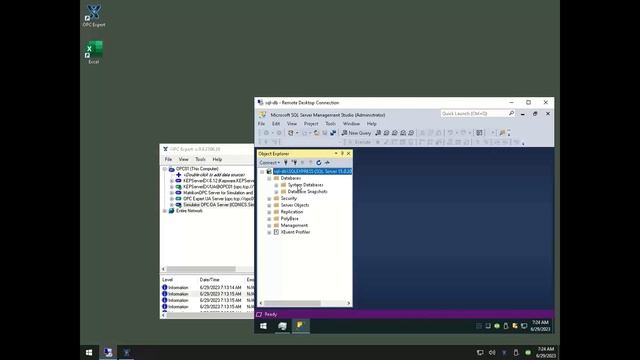Open the Project menu in SSMS
The height and width of the screenshot is (360, 640).
(x=311, y=124)
